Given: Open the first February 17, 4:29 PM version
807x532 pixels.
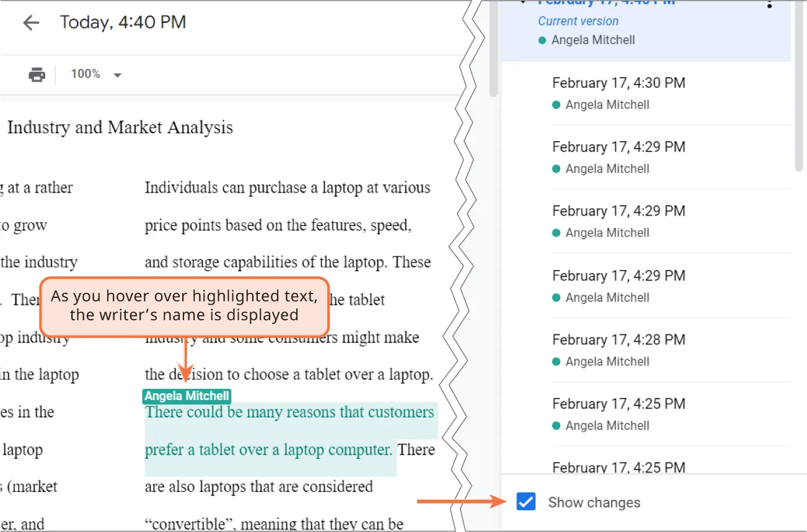Looking at the screenshot, I should [618, 147].
